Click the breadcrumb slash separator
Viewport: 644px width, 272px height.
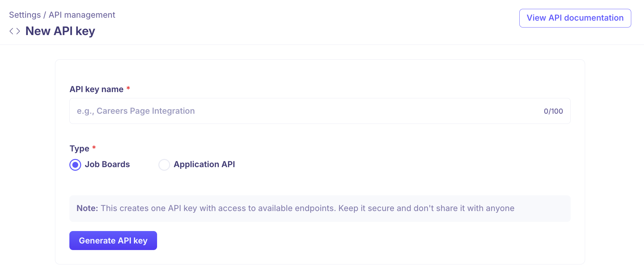click(x=45, y=15)
